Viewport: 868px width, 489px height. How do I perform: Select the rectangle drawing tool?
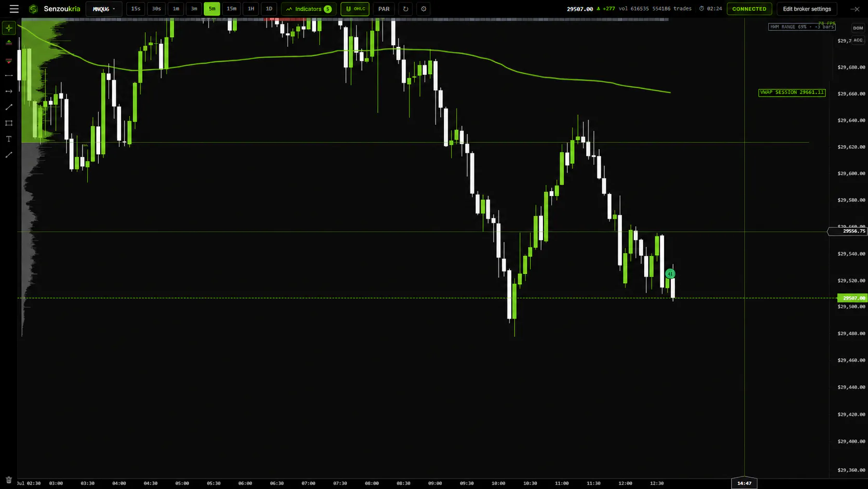9,123
